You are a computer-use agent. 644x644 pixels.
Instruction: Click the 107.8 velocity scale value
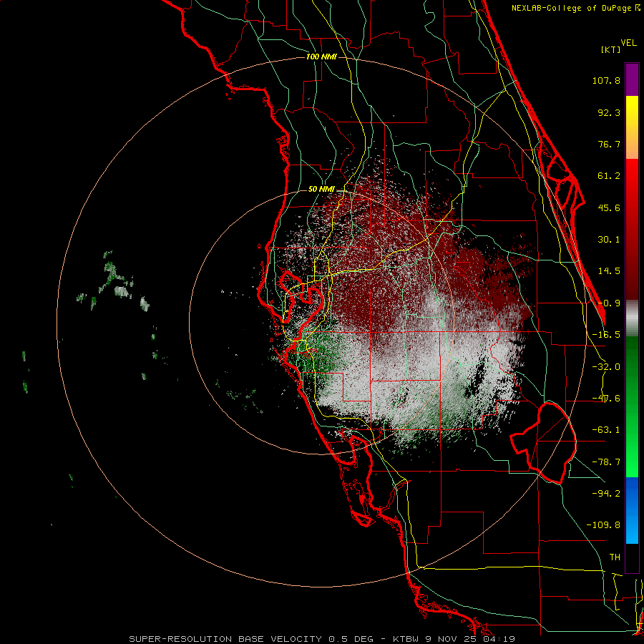tap(606, 80)
